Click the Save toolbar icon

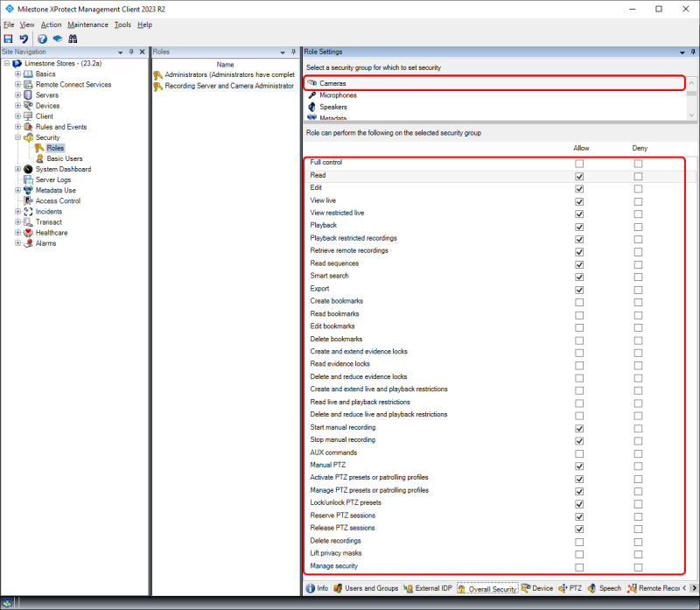[x=8, y=39]
